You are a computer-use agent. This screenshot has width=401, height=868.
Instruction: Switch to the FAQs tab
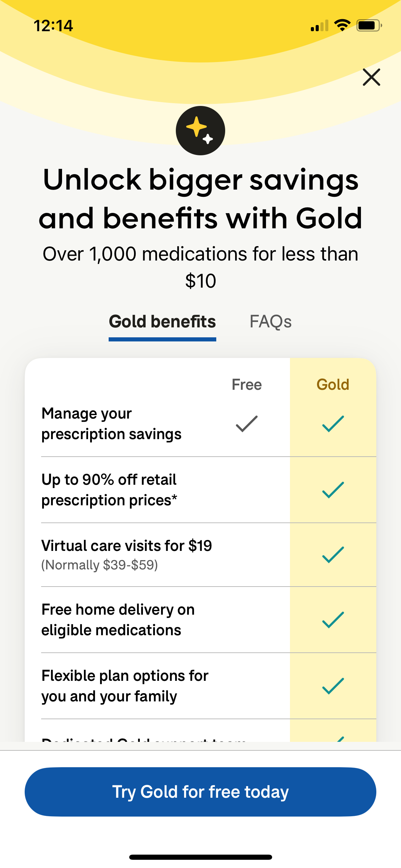pyautogui.click(x=271, y=322)
